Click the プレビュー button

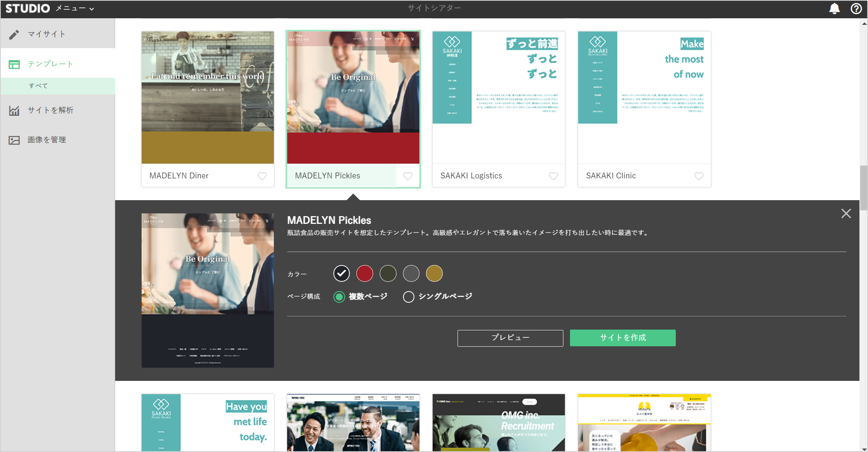(510, 338)
